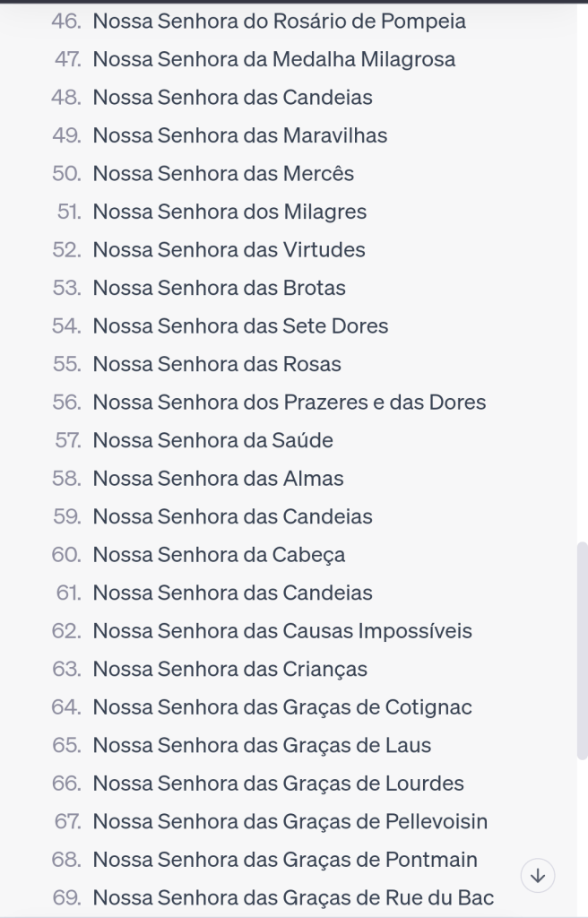Select Nossa Senhora da Saúde

click(212, 440)
